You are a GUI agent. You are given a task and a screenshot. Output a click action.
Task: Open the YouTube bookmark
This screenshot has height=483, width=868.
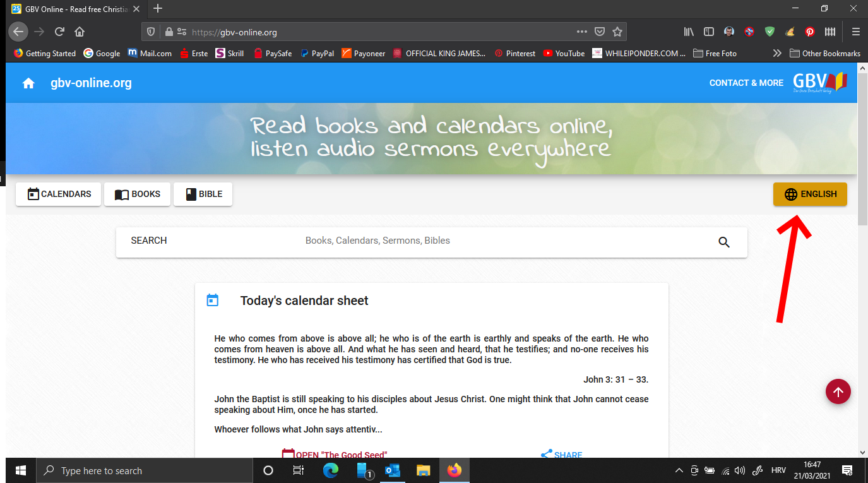click(x=564, y=54)
